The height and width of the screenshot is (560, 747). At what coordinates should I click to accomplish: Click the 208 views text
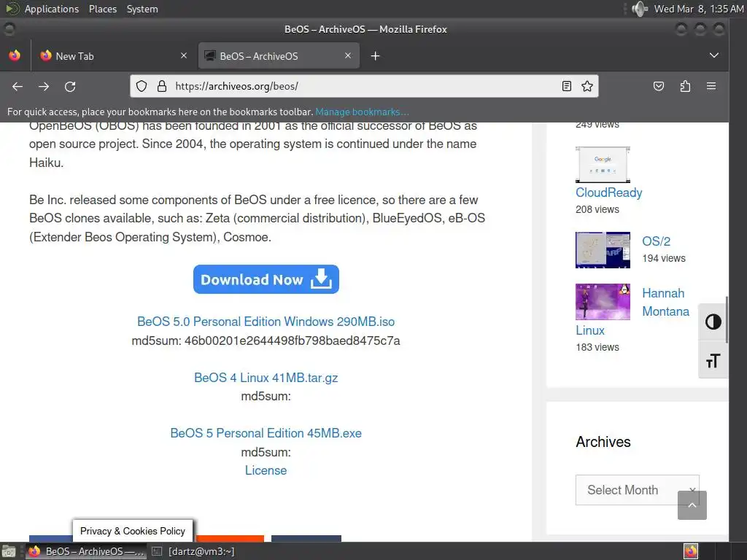pyautogui.click(x=597, y=209)
